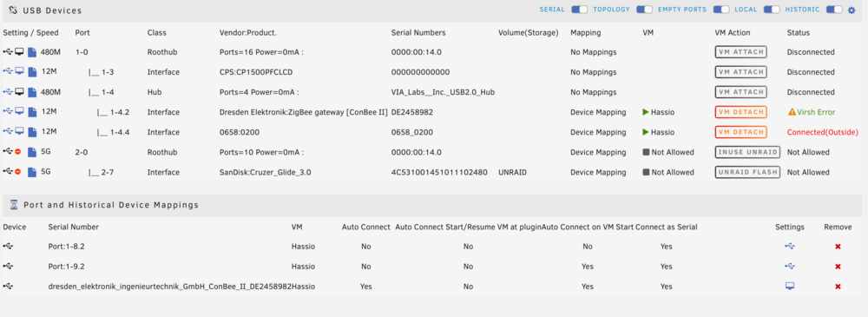Toggle the SERIAL switch
This screenshot has height=317, width=868.
[x=579, y=10]
